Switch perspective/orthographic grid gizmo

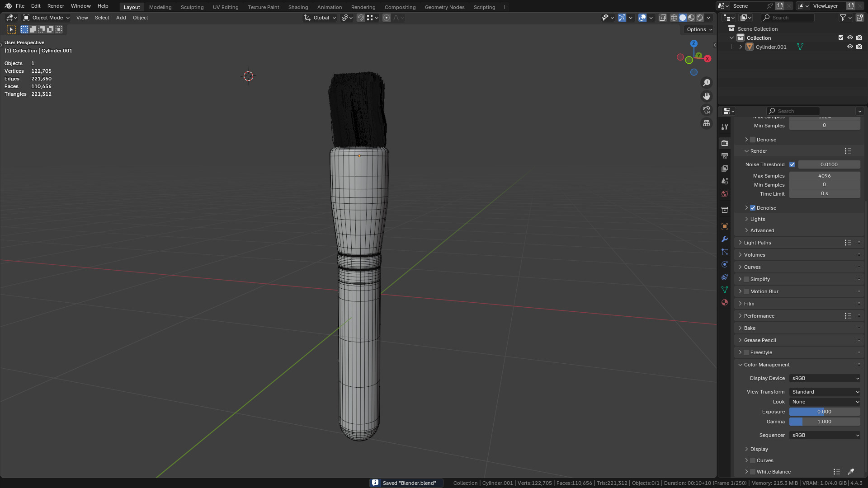tap(707, 123)
